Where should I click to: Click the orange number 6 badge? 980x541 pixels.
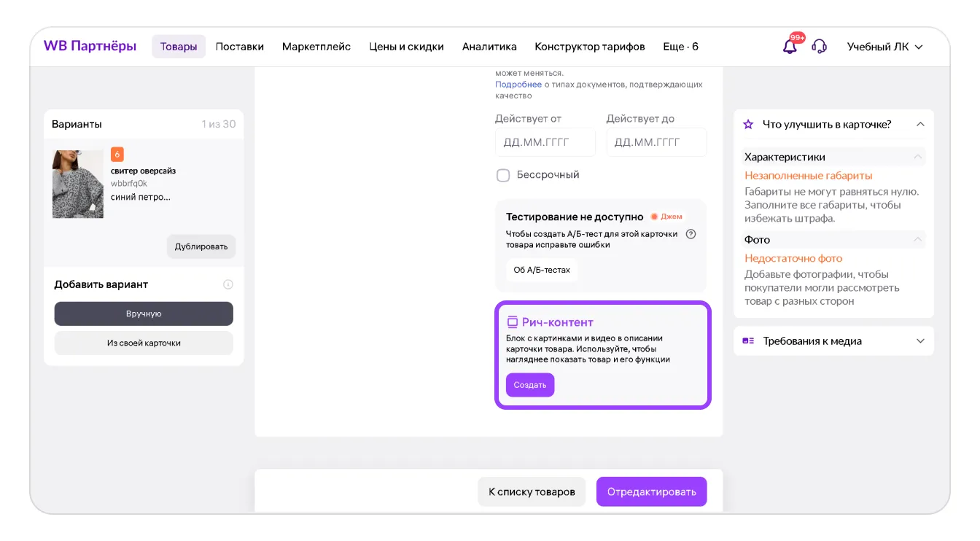[117, 155]
